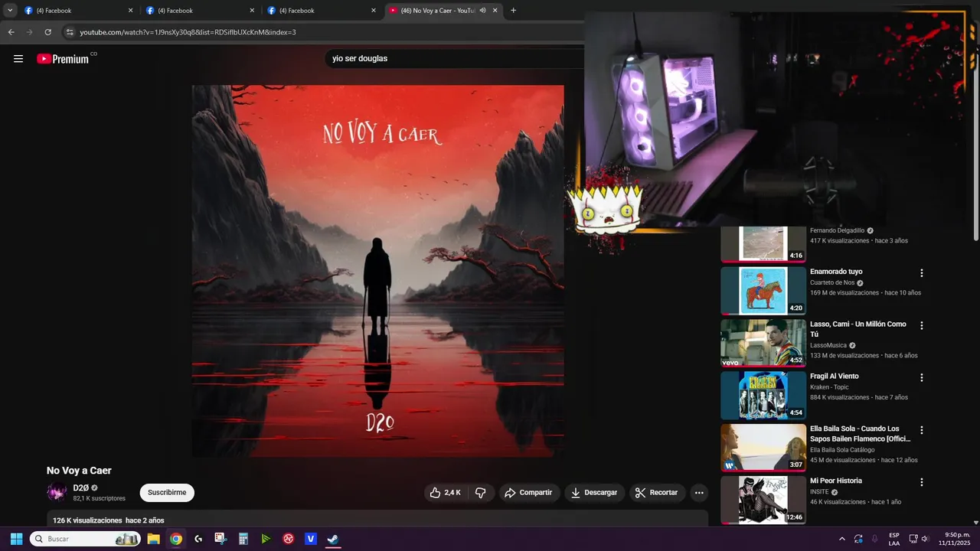Open a new browser tab
This screenshot has width=980, height=551.
513,11
